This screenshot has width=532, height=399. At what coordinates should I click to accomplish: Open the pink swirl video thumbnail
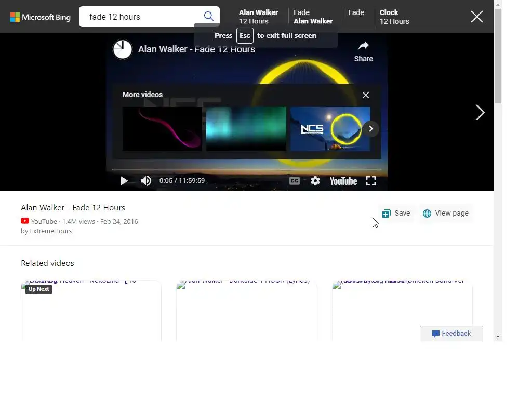(x=162, y=129)
